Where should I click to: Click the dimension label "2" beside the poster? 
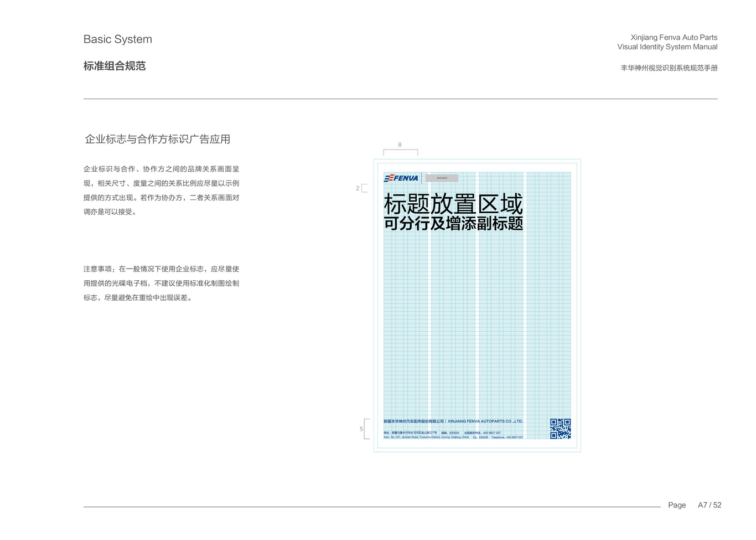[x=358, y=188]
